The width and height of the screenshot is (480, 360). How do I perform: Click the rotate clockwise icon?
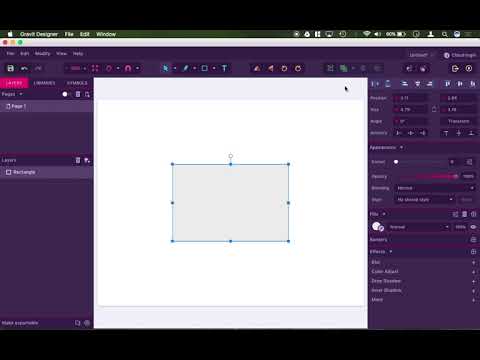pyautogui.click(x=298, y=68)
